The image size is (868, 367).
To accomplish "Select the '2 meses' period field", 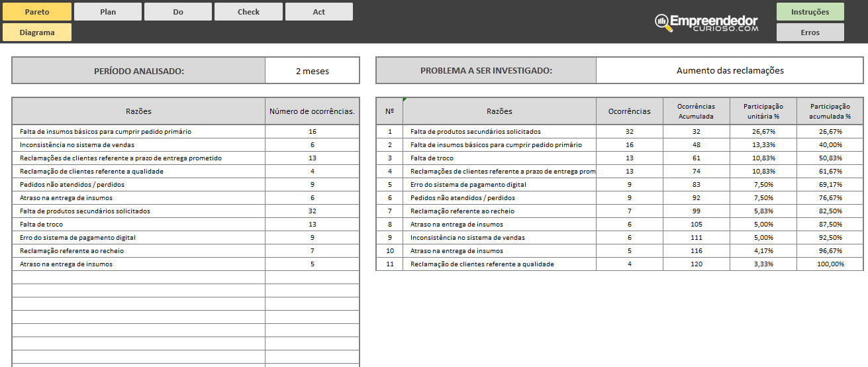I will (x=313, y=71).
